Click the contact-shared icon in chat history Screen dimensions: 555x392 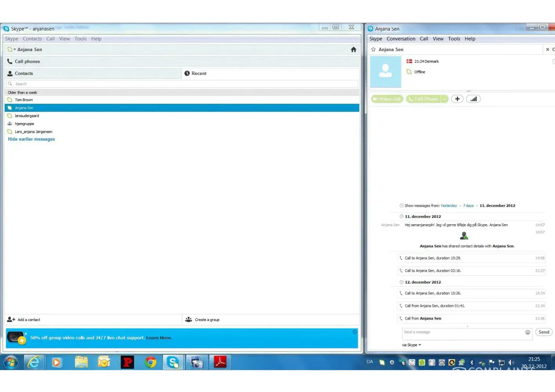click(464, 236)
